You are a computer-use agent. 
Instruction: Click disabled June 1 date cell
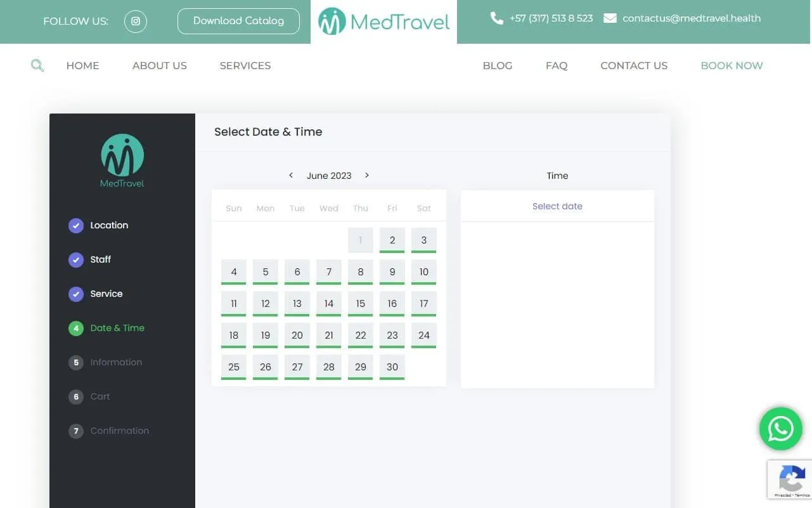tap(361, 240)
